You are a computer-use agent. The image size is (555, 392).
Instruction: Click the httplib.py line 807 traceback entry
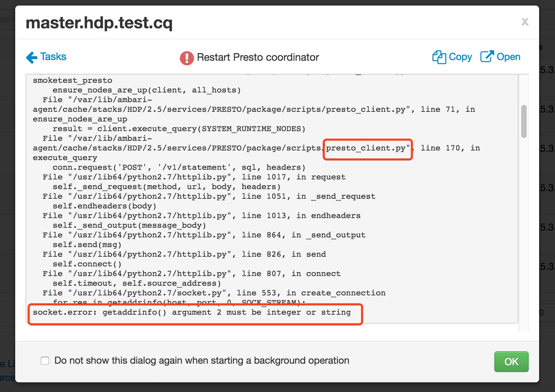[192, 274]
